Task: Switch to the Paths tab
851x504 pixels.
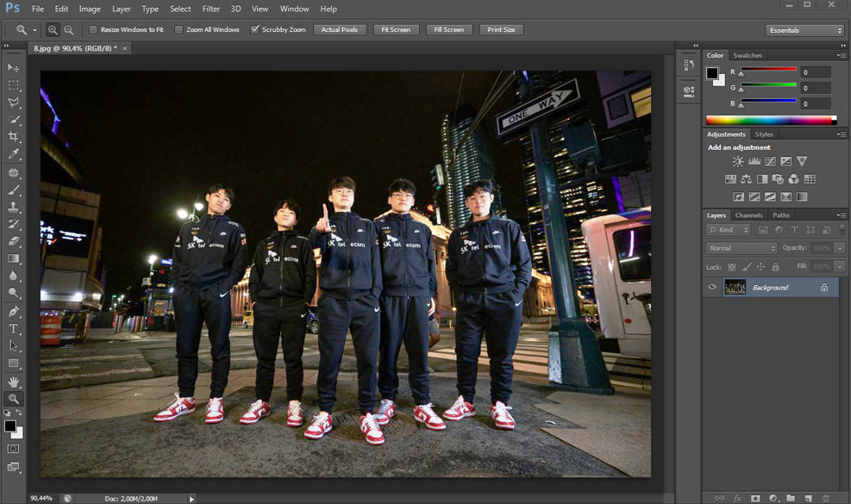Action: pos(781,215)
